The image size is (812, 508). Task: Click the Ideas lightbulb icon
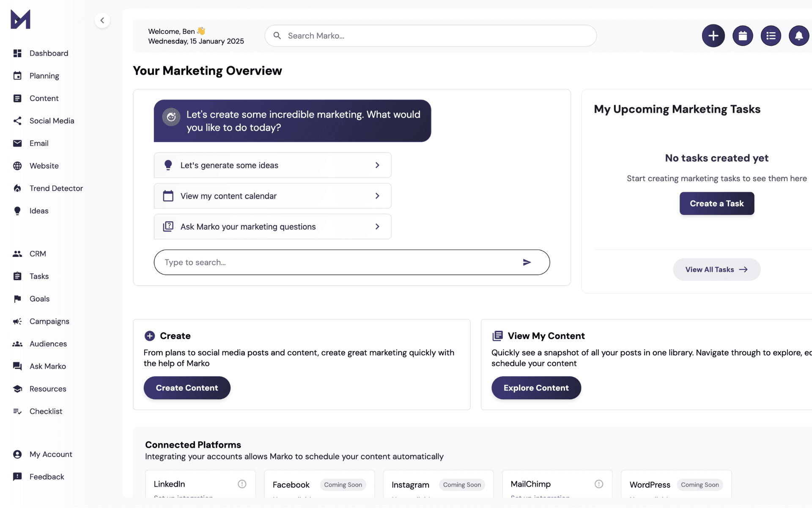click(x=17, y=210)
